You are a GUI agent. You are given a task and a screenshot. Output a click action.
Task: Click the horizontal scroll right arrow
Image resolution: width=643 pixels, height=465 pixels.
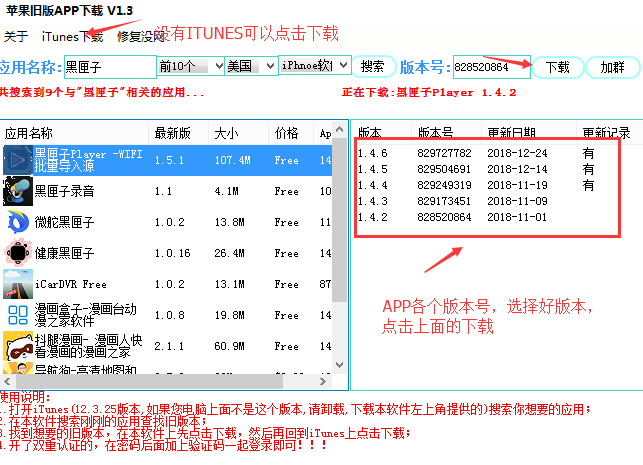pos(323,382)
